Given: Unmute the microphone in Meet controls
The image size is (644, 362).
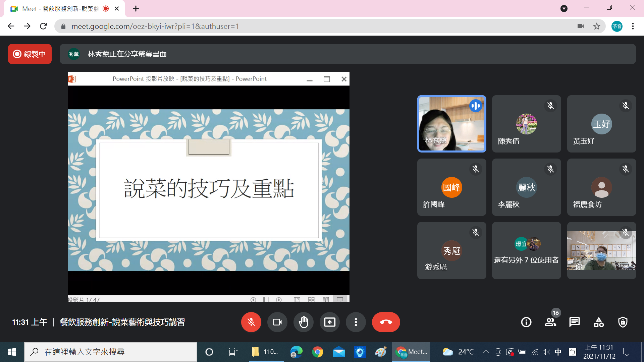Looking at the screenshot, I should [251, 322].
